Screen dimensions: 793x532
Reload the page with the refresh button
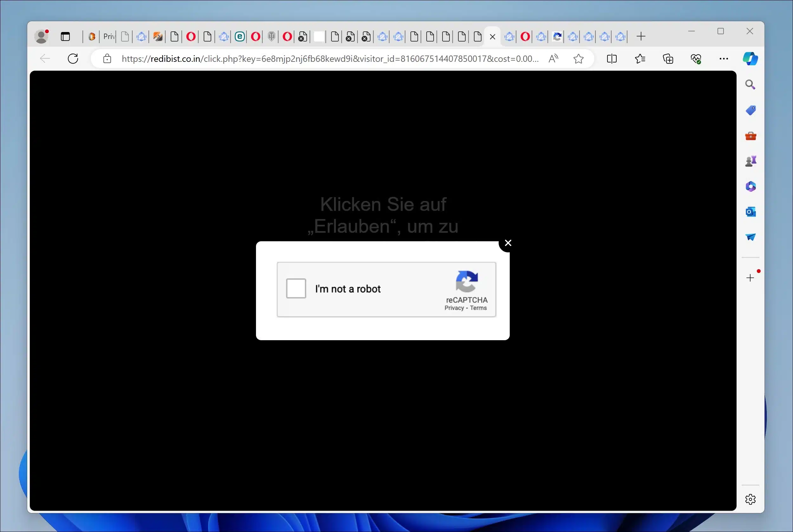pyautogui.click(x=73, y=59)
